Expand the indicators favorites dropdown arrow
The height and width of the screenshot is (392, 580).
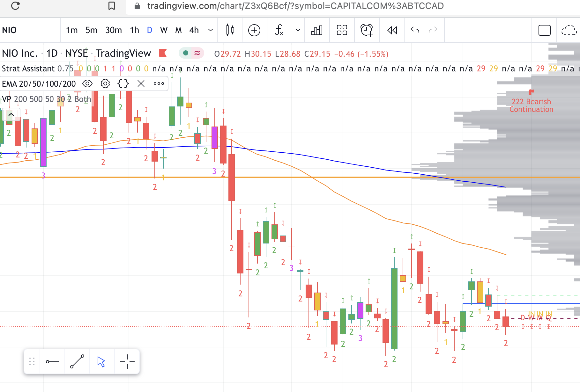298,30
